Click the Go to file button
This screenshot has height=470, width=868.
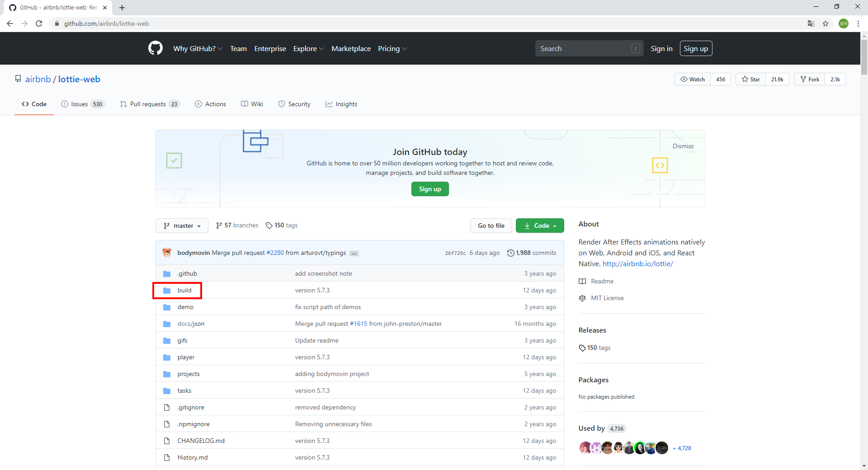pyautogui.click(x=491, y=226)
